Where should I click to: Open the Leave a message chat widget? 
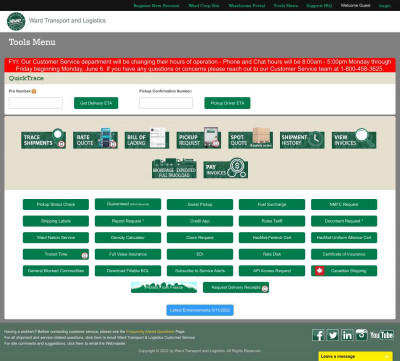click(355, 356)
